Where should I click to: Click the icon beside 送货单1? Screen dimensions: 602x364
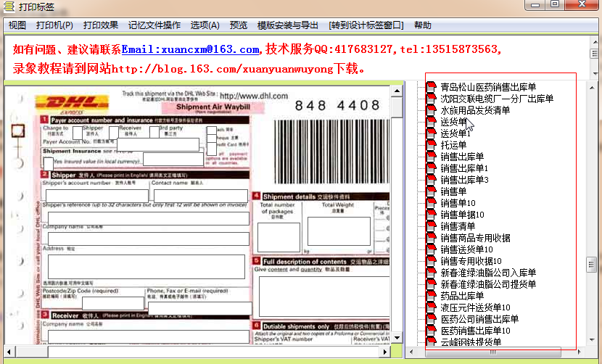tap(431, 133)
